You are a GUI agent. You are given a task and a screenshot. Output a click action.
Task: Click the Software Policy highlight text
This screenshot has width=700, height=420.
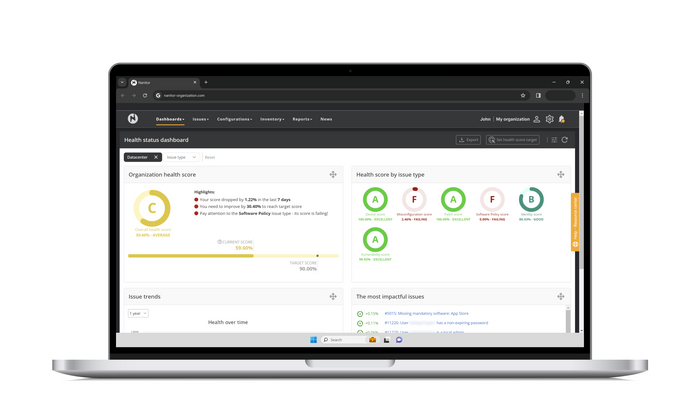click(264, 213)
